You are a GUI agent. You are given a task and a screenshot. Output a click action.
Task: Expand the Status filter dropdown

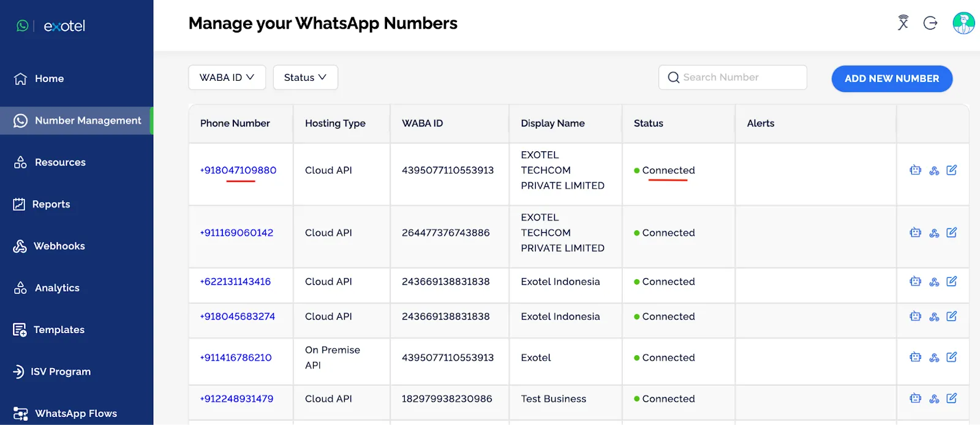(x=306, y=78)
